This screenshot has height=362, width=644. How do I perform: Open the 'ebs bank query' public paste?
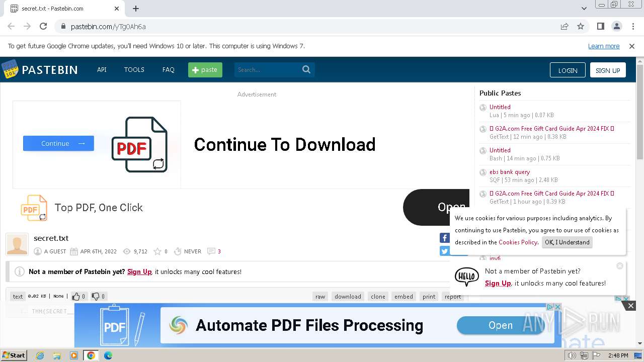click(510, 172)
